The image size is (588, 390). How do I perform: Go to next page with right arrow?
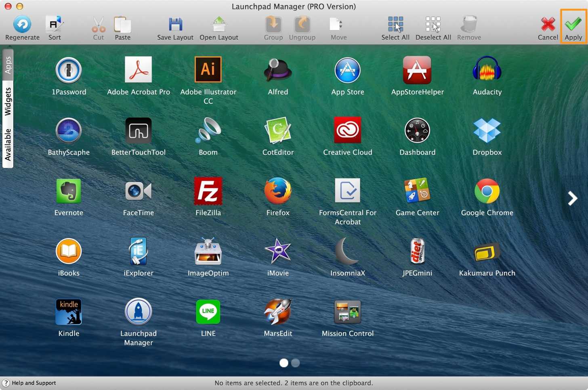coord(572,198)
